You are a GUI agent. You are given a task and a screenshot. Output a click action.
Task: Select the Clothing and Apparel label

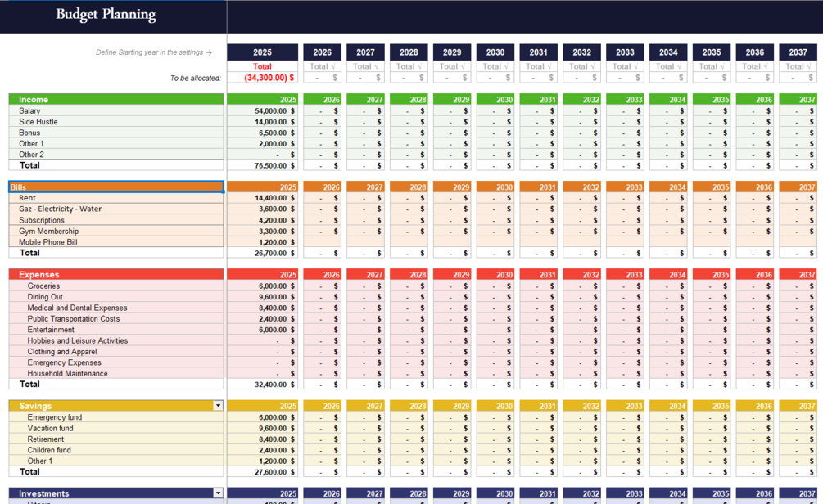[x=62, y=352]
